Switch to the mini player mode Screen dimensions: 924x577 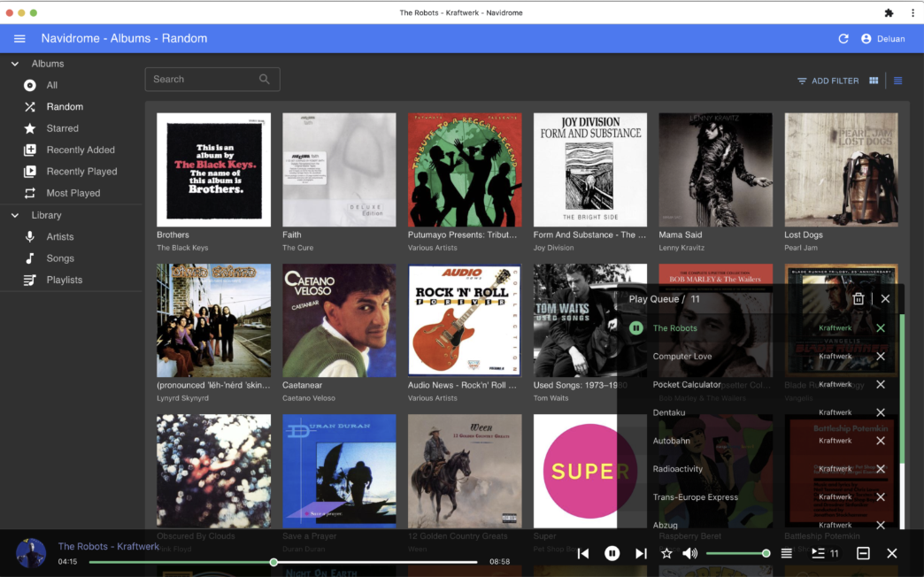coord(863,553)
